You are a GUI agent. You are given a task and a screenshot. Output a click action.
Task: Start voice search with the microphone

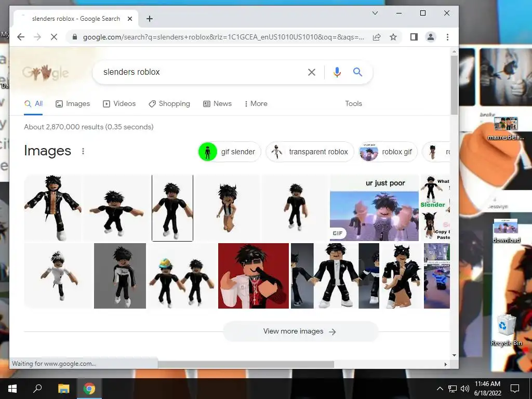[337, 72]
